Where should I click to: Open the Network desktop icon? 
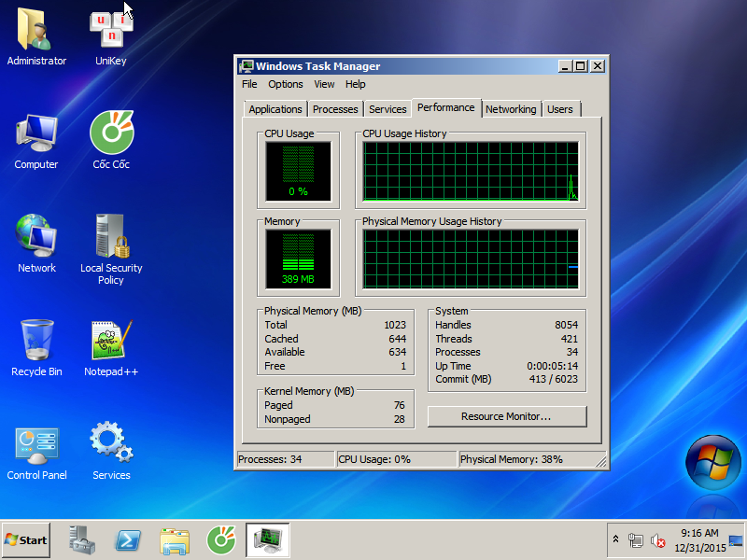[x=36, y=244]
